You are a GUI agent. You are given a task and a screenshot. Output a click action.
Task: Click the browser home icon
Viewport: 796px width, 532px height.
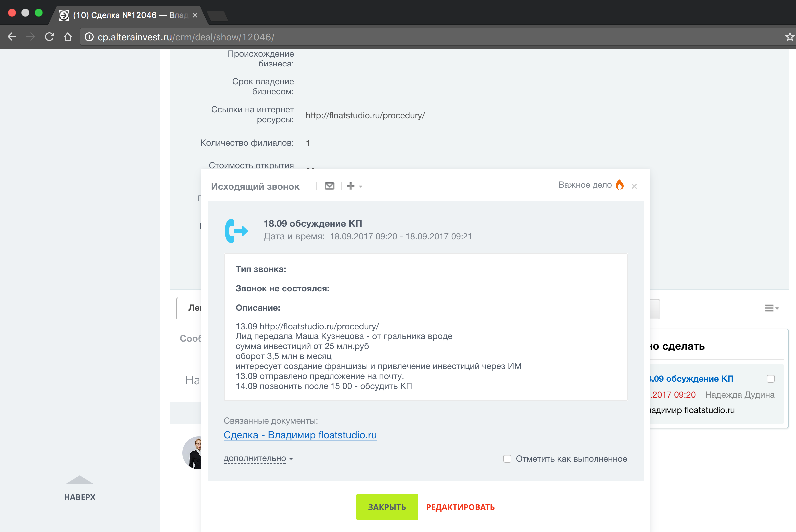(68, 37)
